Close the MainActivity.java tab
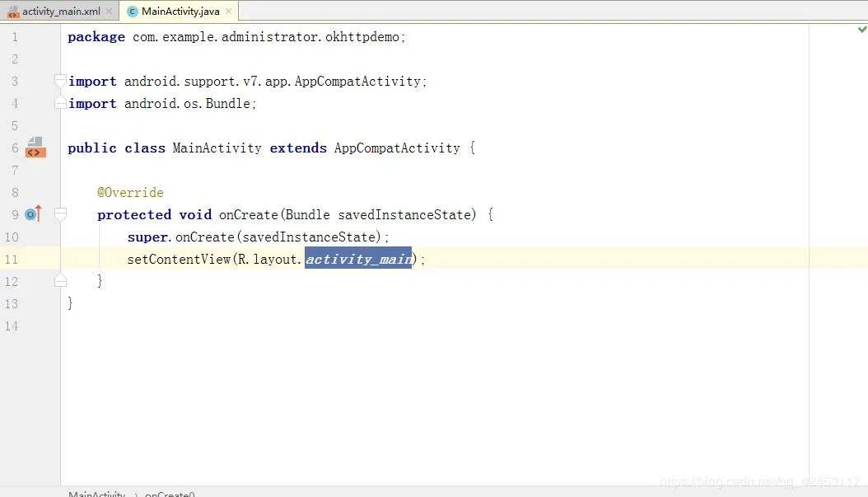868x497 pixels. [x=229, y=11]
